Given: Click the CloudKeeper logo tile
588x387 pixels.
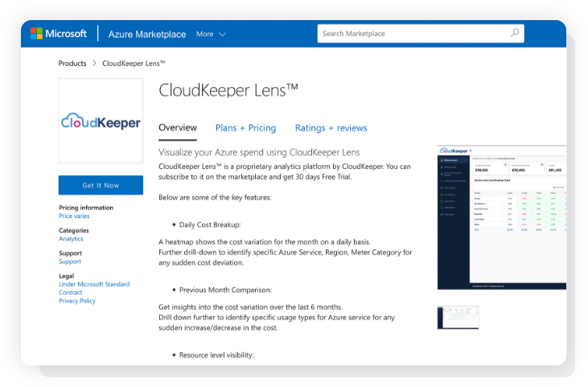Looking at the screenshot, I should (x=101, y=121).
